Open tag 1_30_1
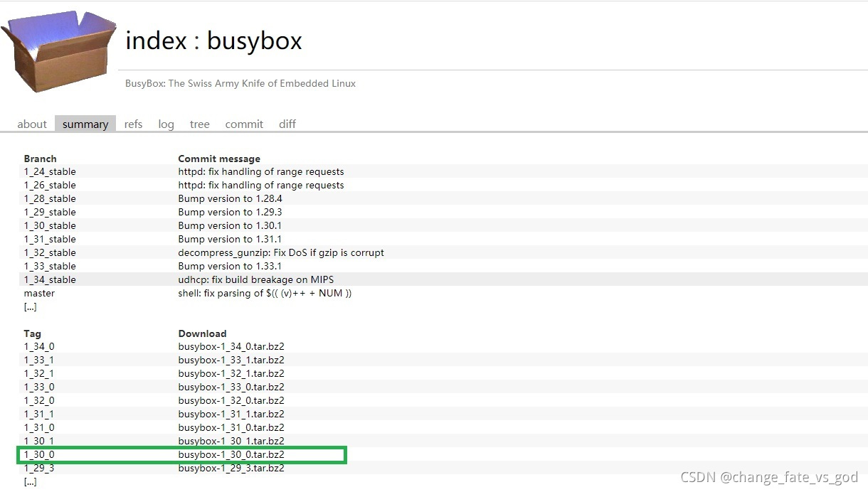This screenshot has width=868, height=492. tap(39, 441)
